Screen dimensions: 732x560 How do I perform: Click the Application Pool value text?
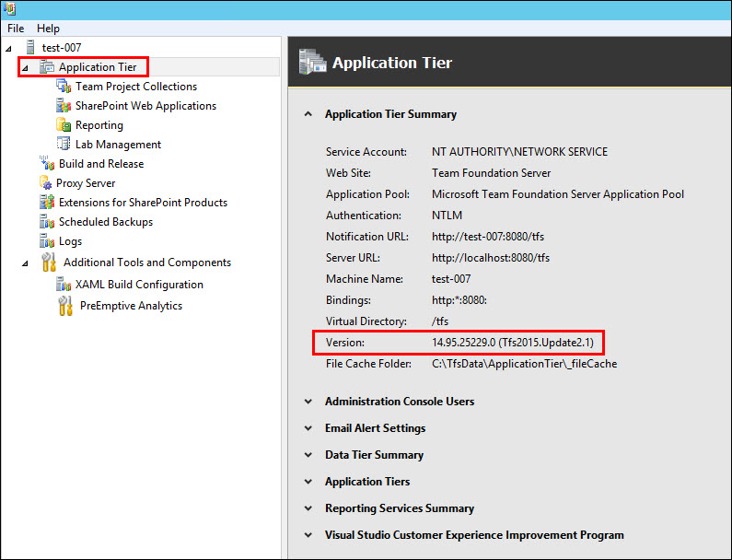(558, 193)
